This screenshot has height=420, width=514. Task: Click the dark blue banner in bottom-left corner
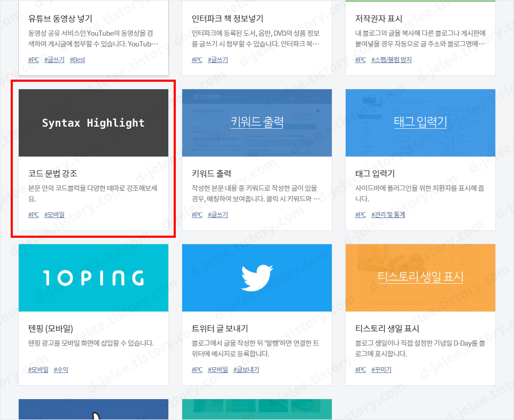[94, 411]
